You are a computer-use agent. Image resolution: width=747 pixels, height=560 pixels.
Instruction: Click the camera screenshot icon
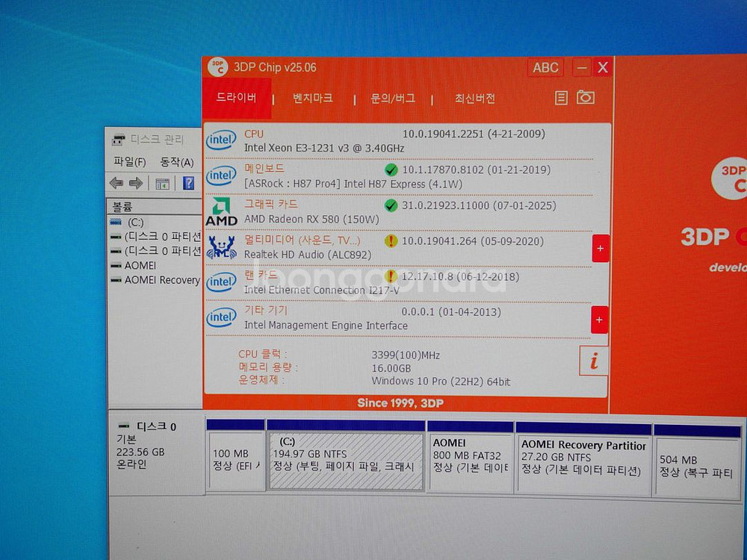click(x=586, y=97)
